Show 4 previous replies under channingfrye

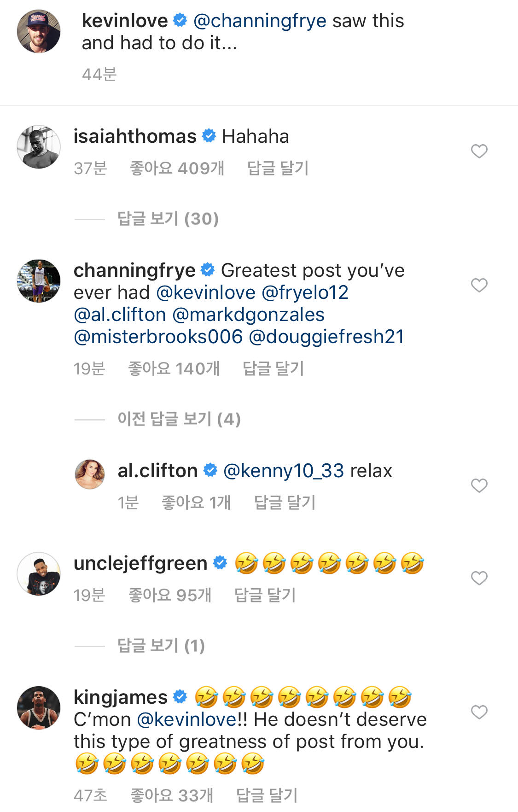pos(179,419)
